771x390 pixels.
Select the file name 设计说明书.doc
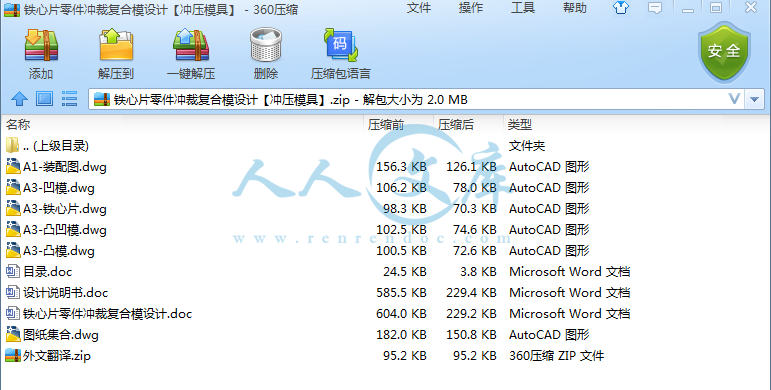[x=65, y=293]
